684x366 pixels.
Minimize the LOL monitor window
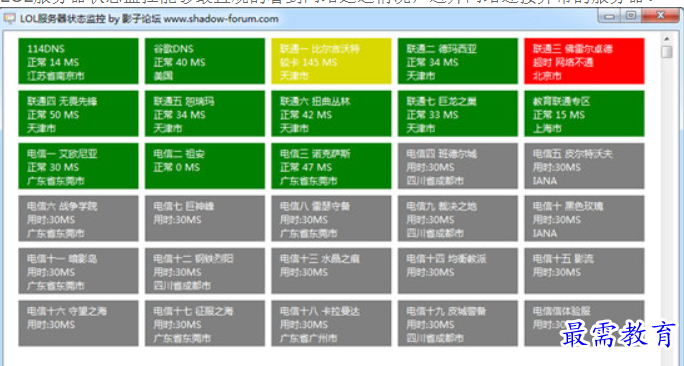coord(610,16)
